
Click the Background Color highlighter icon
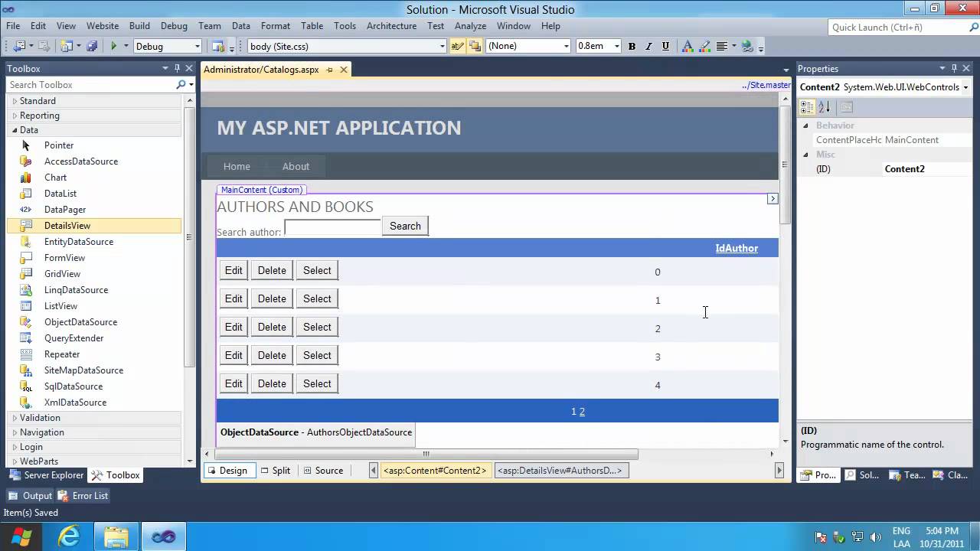click(704, 46)
